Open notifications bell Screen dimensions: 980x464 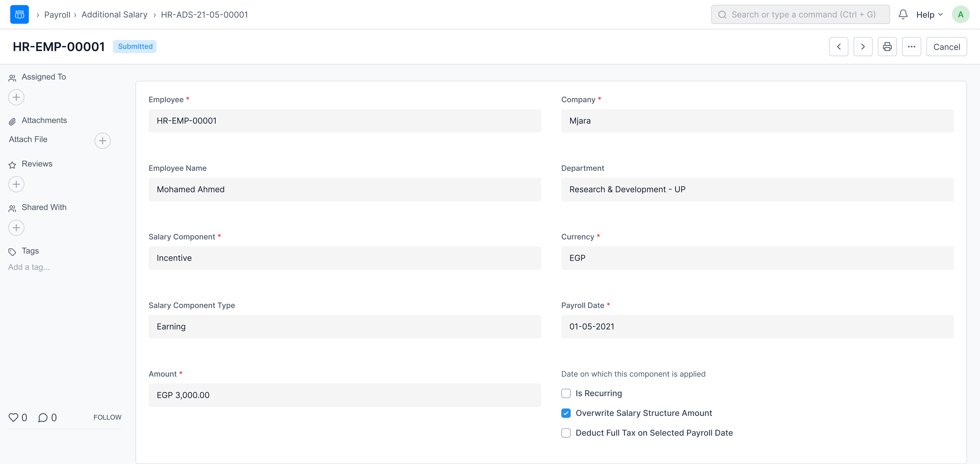[x=903, y=14]
